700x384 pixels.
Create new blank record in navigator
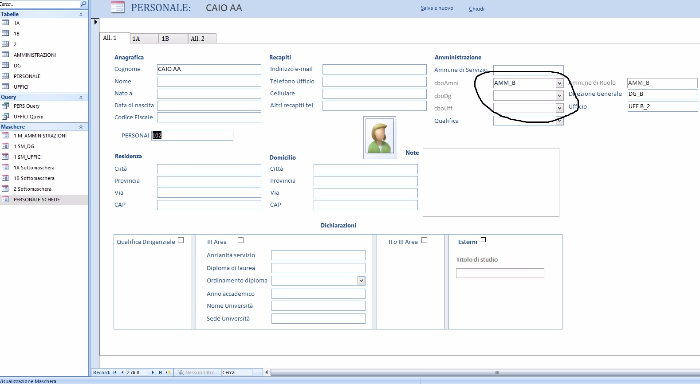168,372
